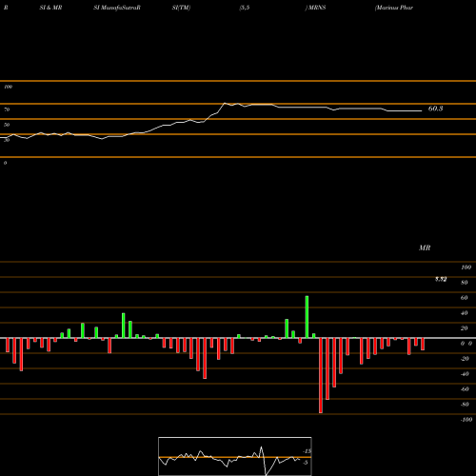Click the 'MR' panel title
Screen dimensions: 476x476
tap(425, 248)
